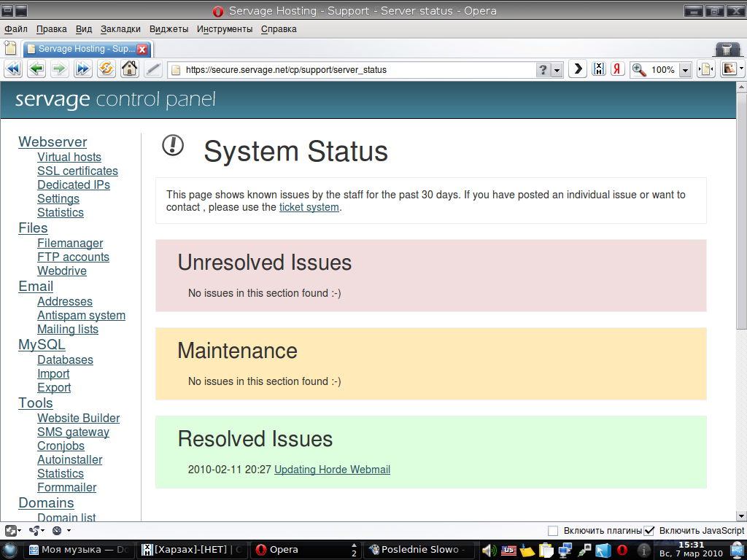Open the Справка menu
This screenshot has width=747, height=560.
[279, 29]
